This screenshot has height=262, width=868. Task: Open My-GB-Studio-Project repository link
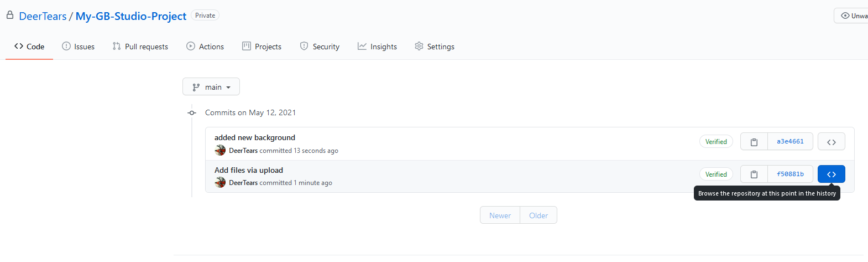pyautogui.click(x=130, y=16)
